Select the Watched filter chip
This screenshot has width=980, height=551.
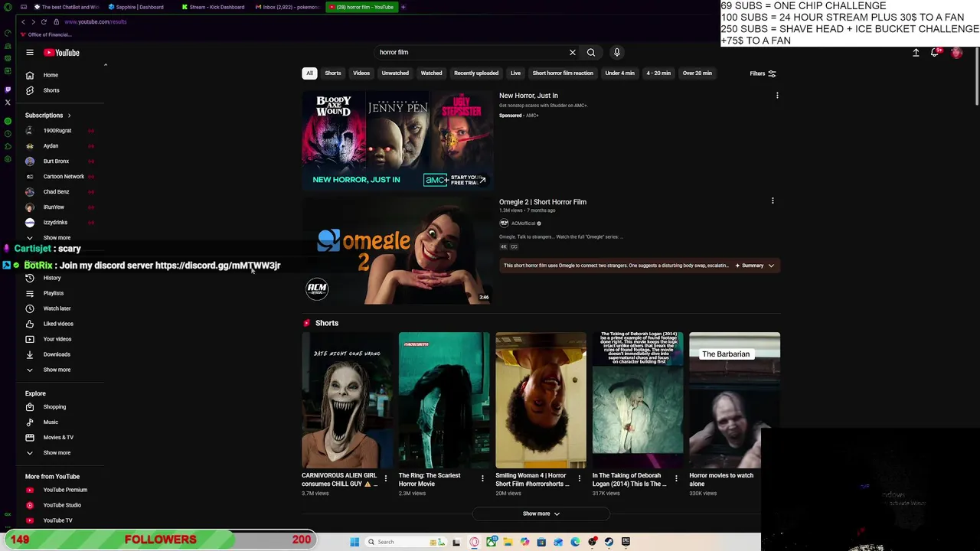tap(431, 73)
